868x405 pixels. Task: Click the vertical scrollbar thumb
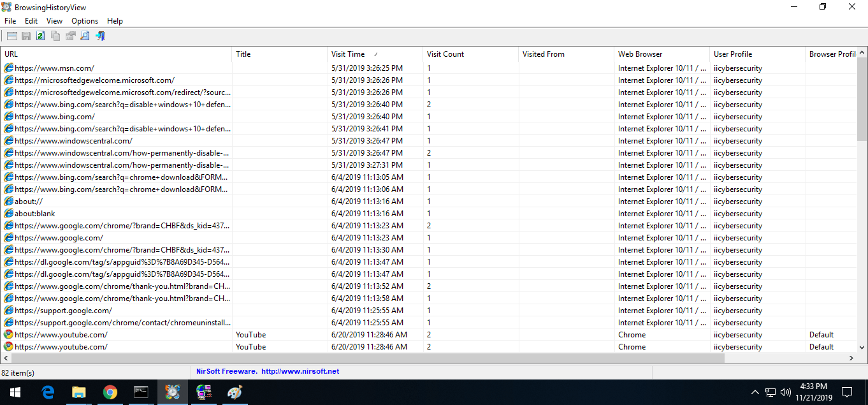click(862, 100)
